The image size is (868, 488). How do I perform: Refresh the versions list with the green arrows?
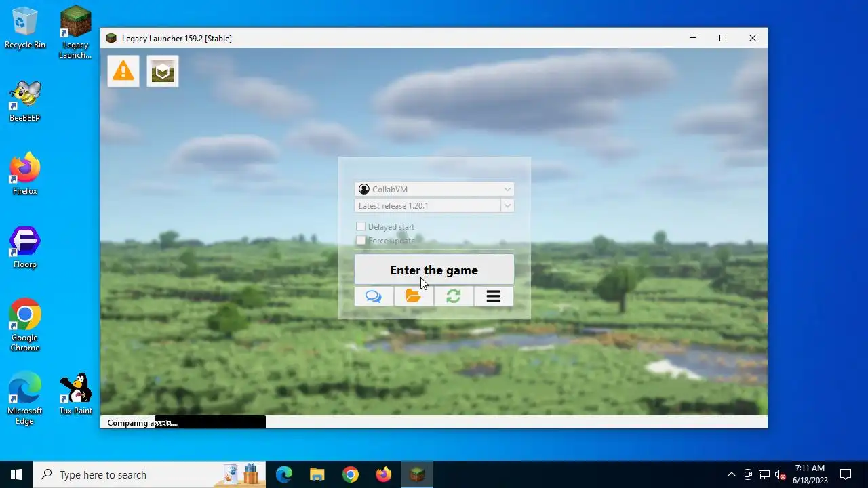coord(454,296)
